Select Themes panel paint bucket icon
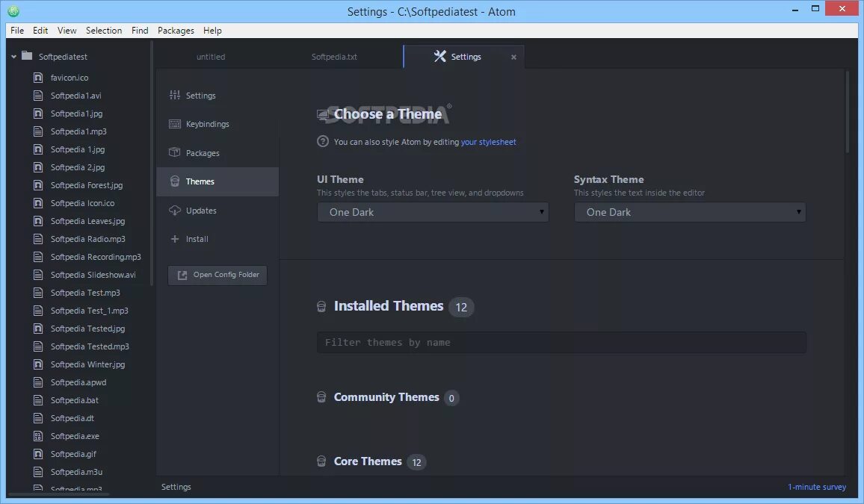 [x=175, y=181]
